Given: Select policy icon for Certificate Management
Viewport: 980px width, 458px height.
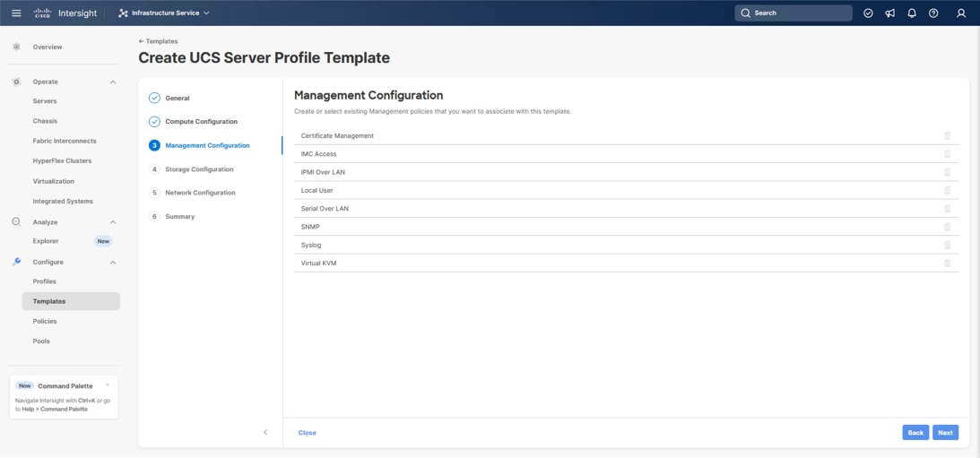Looking at the screenshot, I should click(948, 135).
